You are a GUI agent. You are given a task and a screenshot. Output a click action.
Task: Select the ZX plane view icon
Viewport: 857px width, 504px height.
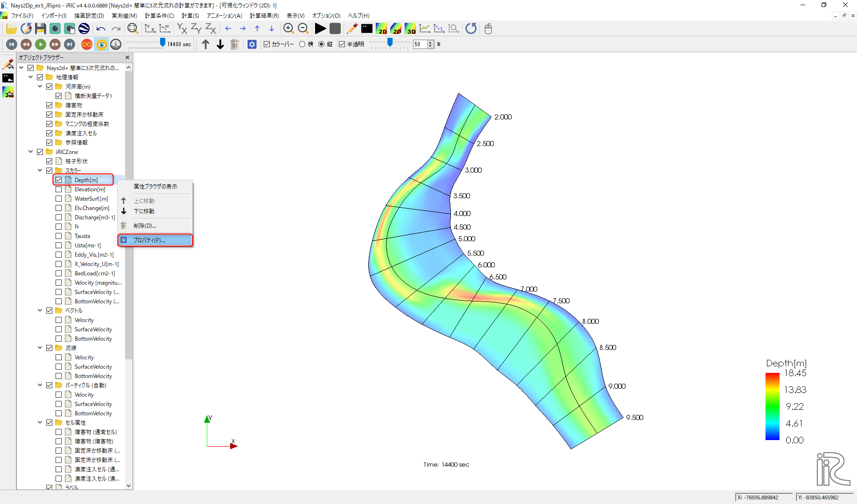pyautogui.click(x=211, y=29)
